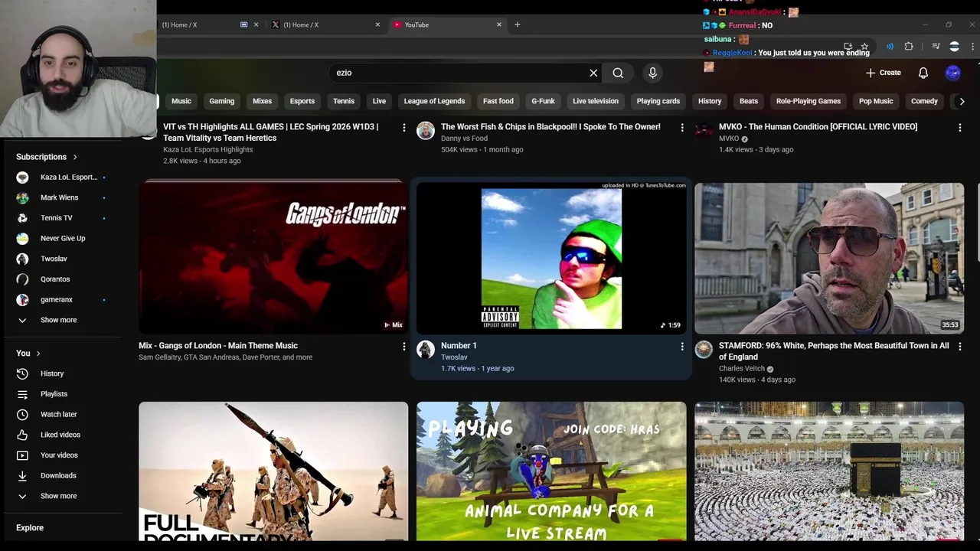Open the Never Give Up subscription
The image size is (980, 551).
(x=63, y=238)
